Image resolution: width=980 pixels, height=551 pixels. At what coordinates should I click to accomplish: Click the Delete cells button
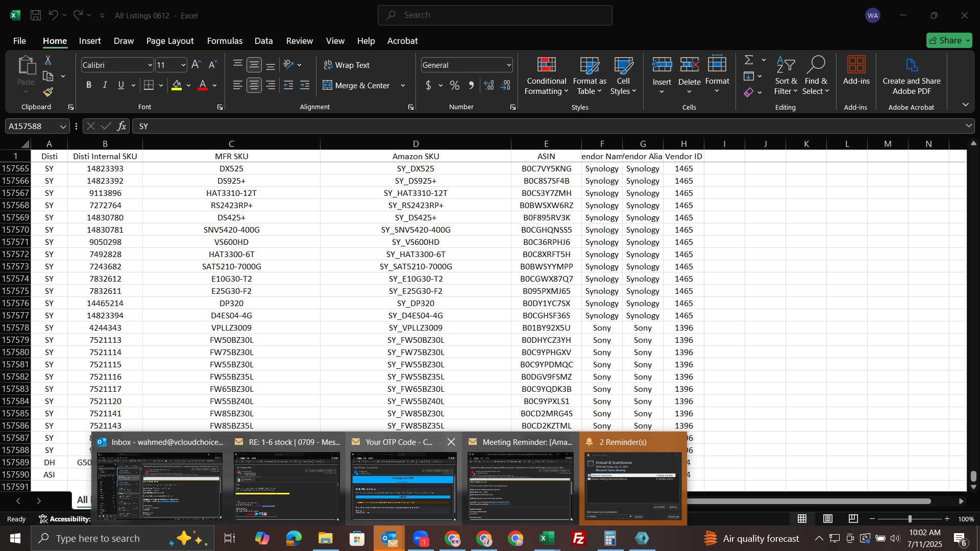click(690, 75)
